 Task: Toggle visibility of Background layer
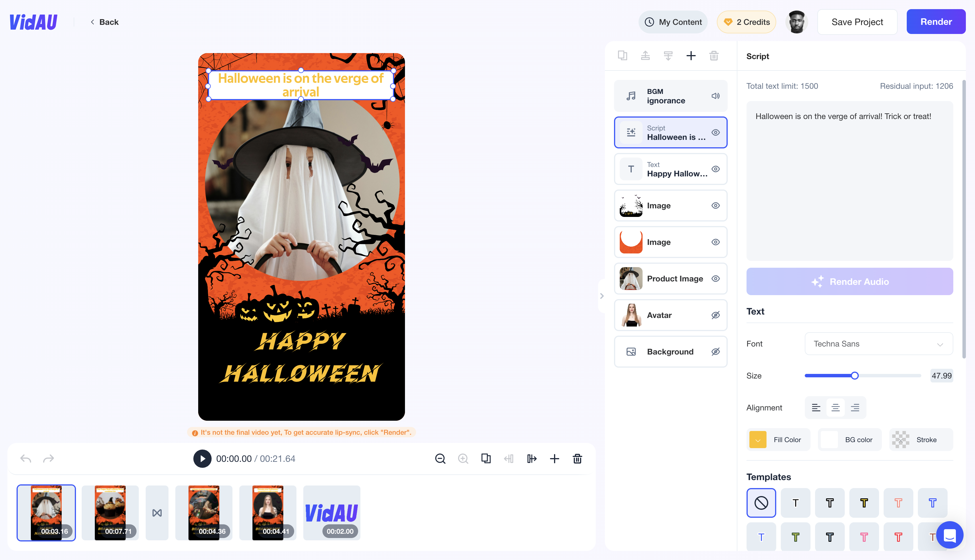pyautogui.click(x=715, y=351)
